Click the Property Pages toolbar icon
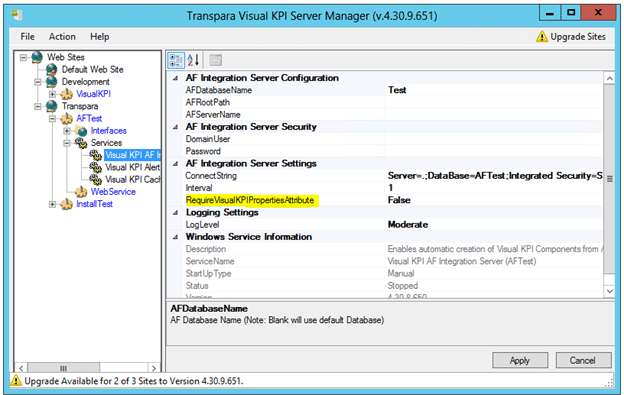Image resolution: width=624 pixels, height=395 pixels. [x=215, y=60]
